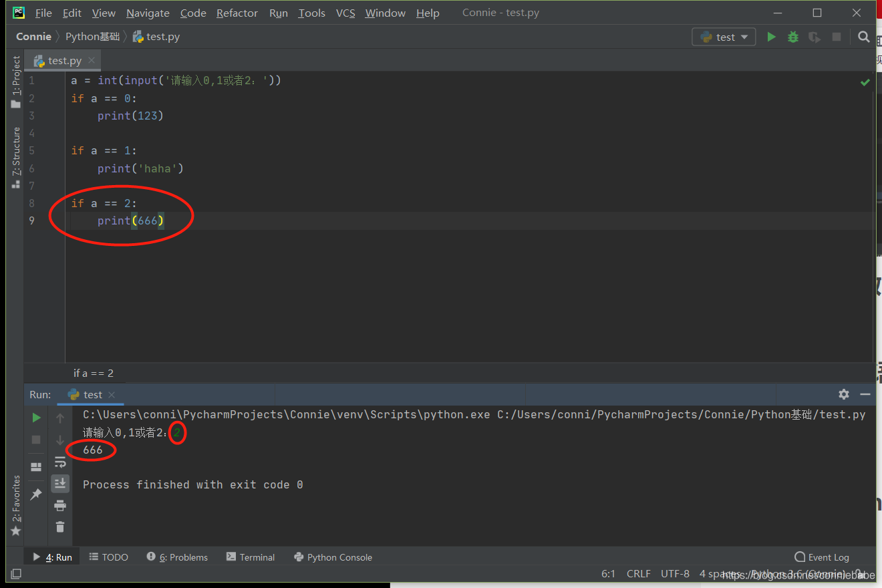Click line number 5 in gutter
882x588 pixels.
[31, 150]
